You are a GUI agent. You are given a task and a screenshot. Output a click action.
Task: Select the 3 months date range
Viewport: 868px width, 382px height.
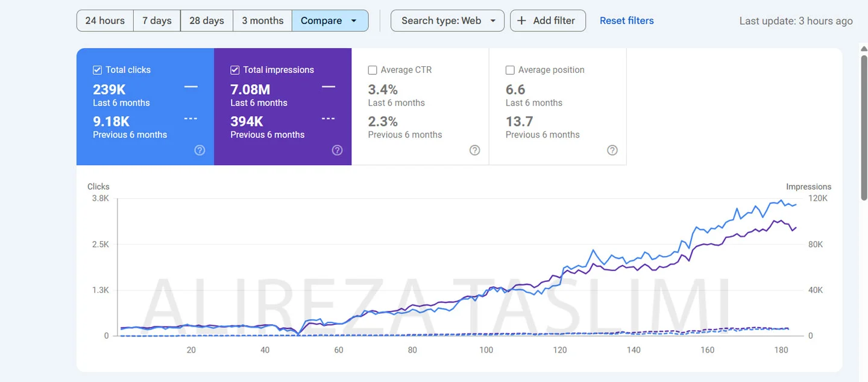(x=262, y=20)
